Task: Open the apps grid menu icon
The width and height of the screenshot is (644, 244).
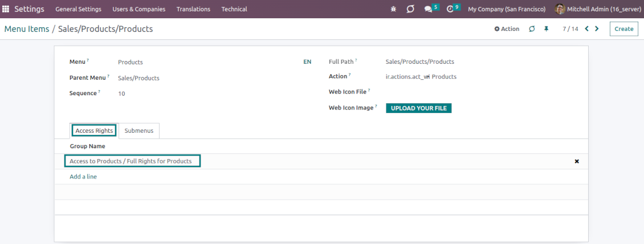Action: pos(6,9)
